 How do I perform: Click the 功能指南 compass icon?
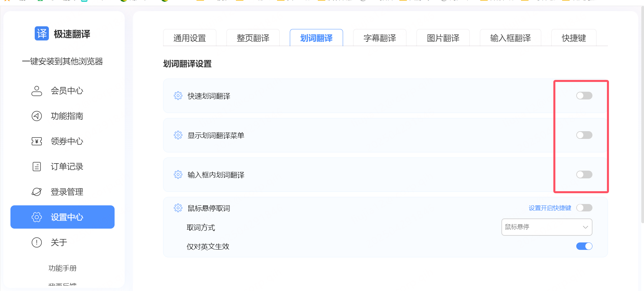pyautogui.click(x=37, y=116)
